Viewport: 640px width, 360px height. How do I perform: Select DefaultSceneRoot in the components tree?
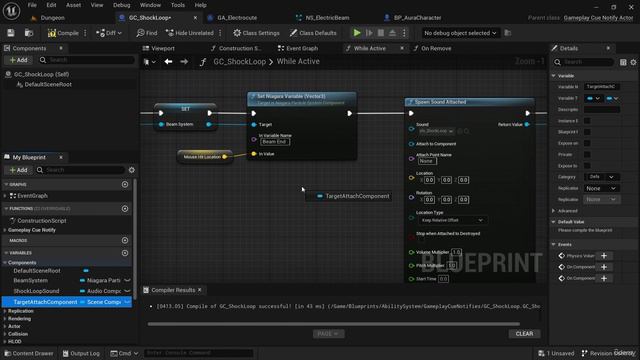48,84
